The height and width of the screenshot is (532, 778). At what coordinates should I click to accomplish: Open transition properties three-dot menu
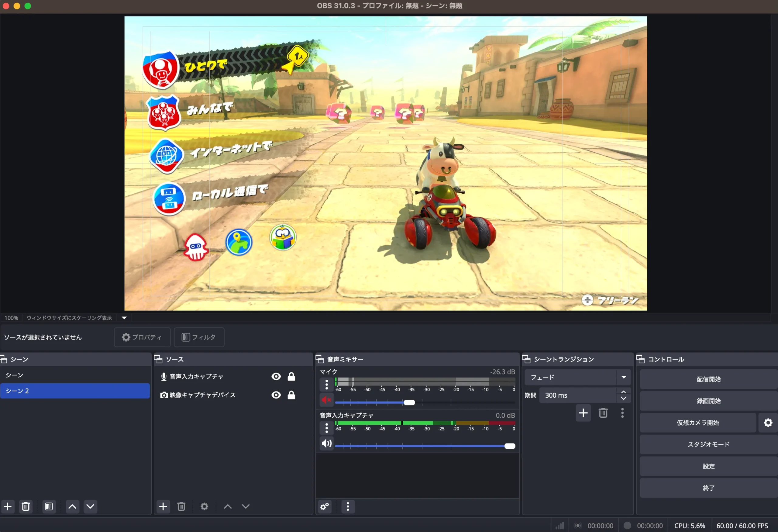[x=622, y=413]
